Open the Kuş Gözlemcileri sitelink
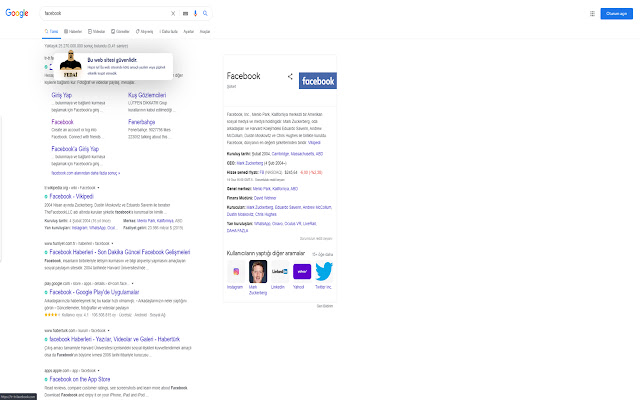Image resolution: width=640 pixels, height=400 pixels. click(147, 95)
